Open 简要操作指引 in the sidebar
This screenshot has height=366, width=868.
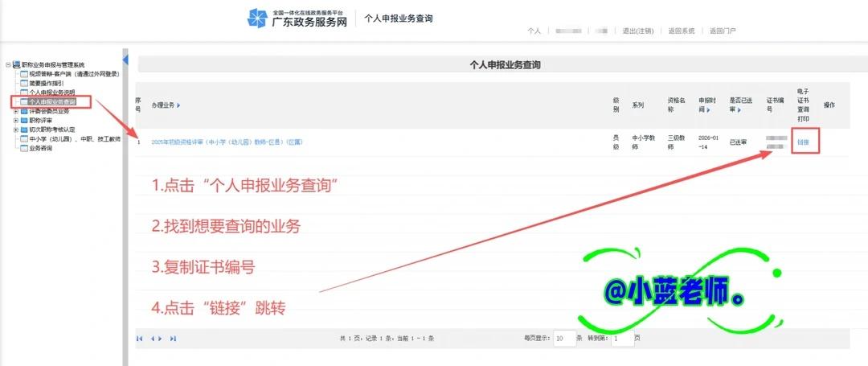coord(47,83)
